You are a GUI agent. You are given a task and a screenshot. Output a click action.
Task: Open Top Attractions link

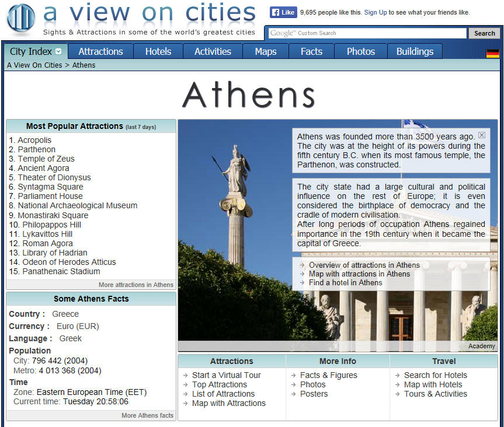click(220, 384)
